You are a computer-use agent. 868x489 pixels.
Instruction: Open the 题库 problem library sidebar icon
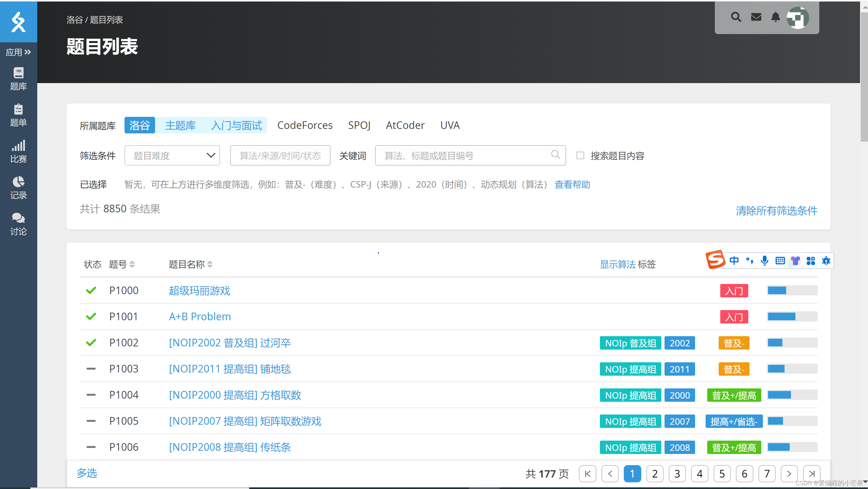(18, 79)
